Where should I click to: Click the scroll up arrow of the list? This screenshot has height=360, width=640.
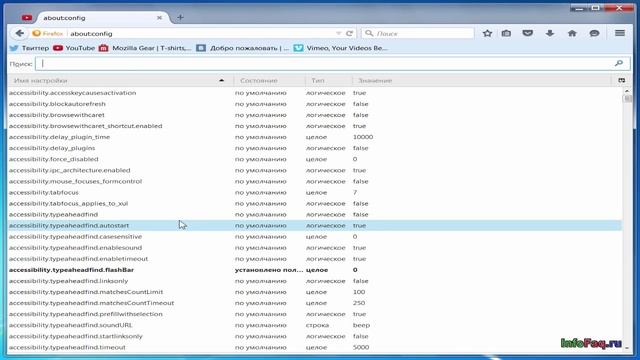click(x=627, y=91)
